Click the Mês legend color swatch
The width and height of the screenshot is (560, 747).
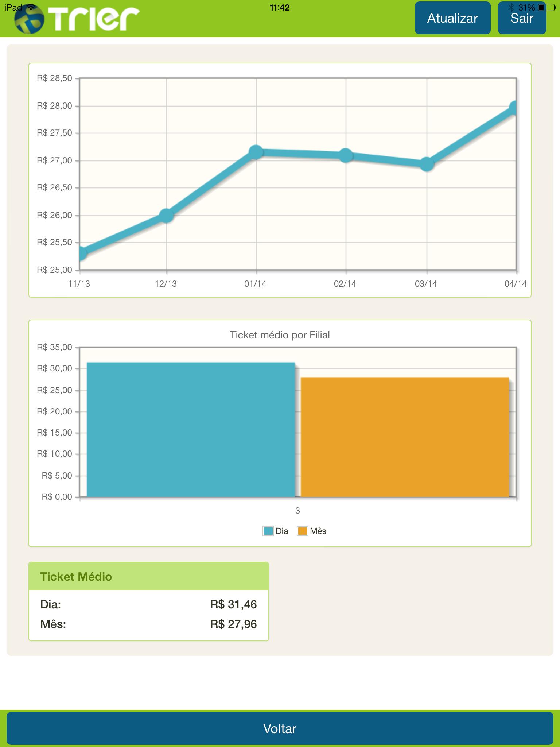click(303, 531)
